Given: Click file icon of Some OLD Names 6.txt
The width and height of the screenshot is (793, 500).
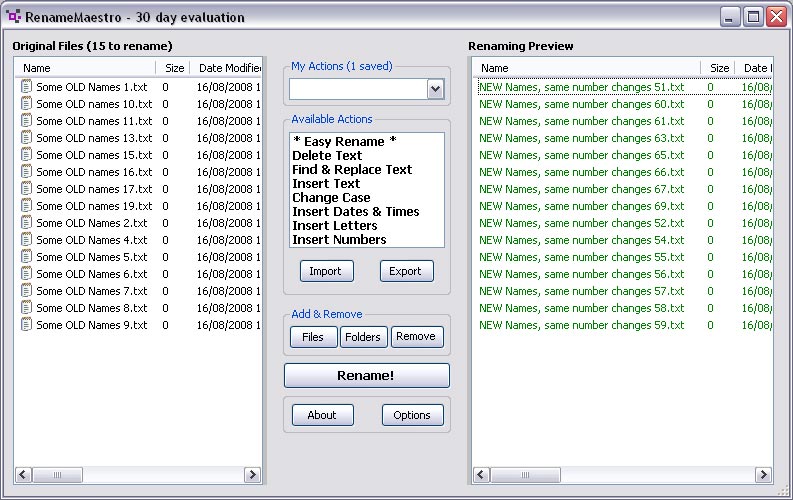Looking at the screenshot, I should point(26,274).
